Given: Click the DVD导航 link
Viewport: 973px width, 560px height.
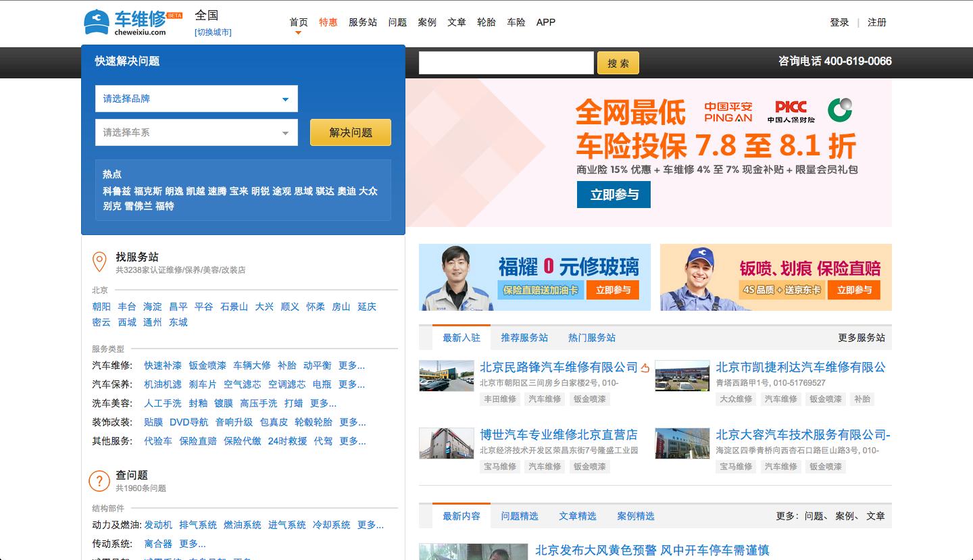Looking at the screenshot, I should 189,422.
